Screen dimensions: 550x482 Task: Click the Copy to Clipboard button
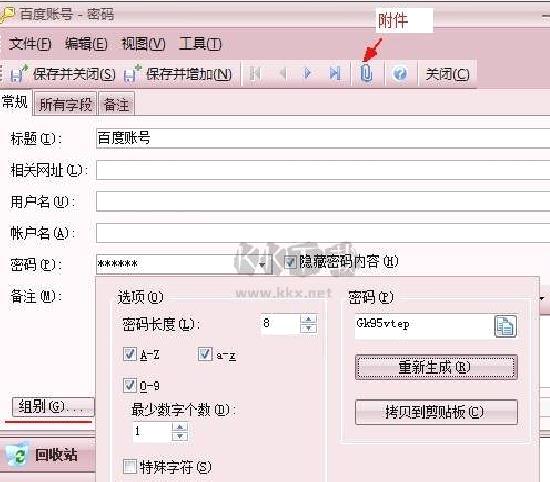(x=436, y=412)
